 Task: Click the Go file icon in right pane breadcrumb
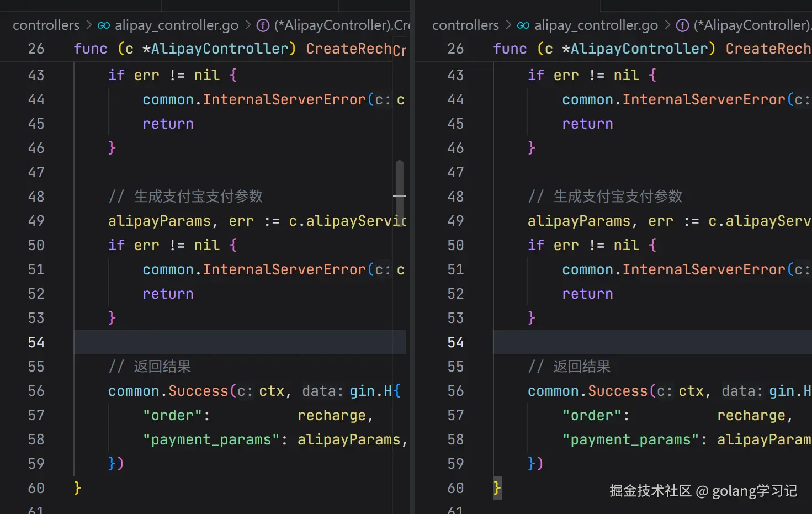523,25
